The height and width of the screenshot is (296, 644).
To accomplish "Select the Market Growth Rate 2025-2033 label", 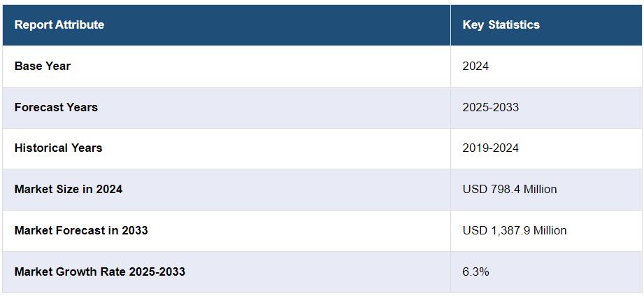I will [100, 272].
